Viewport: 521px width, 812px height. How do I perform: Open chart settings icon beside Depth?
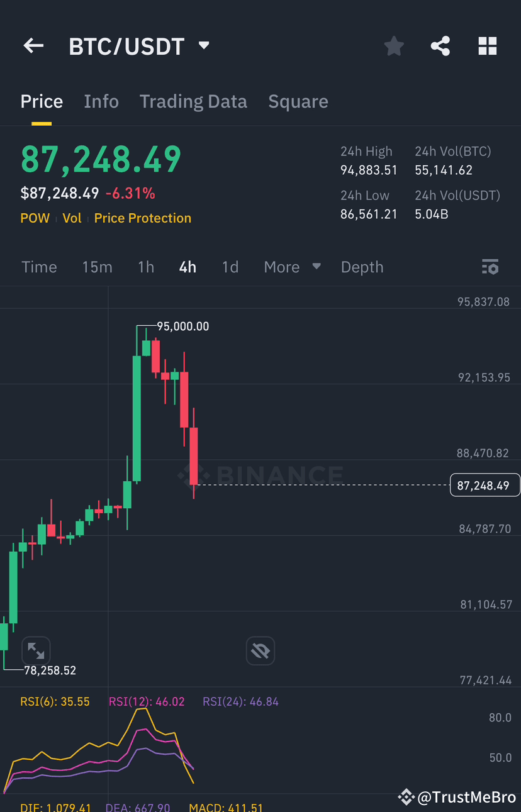pyautogui.click(x=490, y=267)
